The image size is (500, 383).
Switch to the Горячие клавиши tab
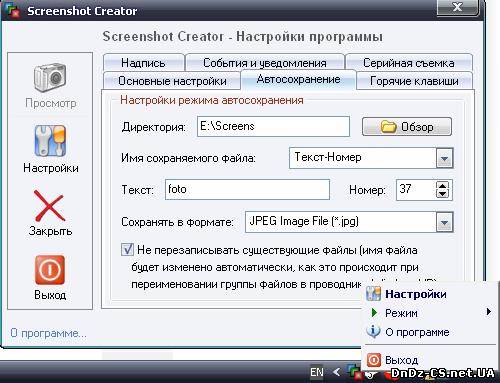click(414, 81)
